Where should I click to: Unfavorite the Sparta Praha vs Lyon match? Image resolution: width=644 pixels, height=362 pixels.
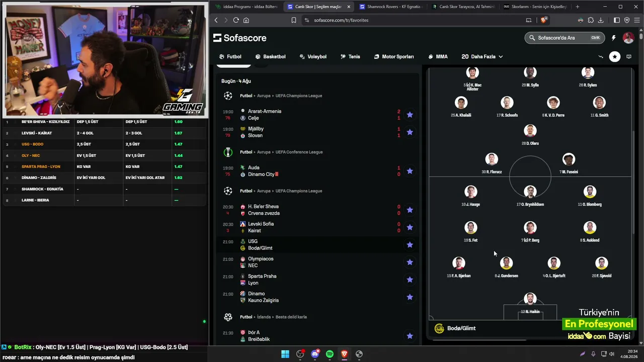(410, 280)
